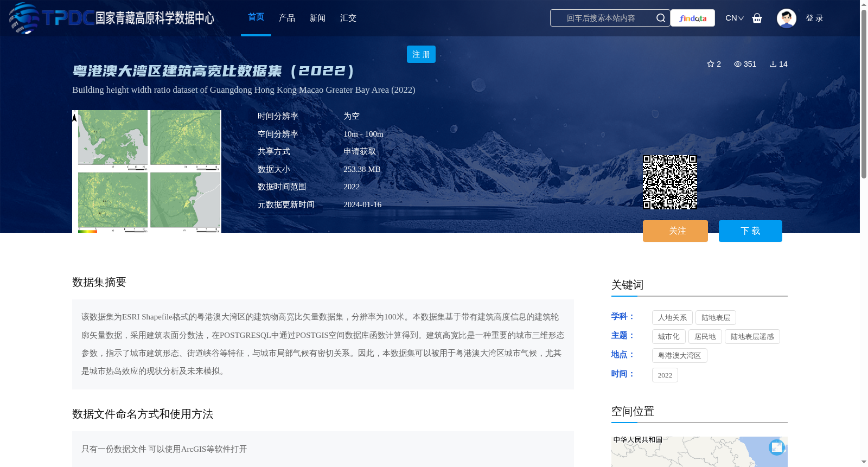This screenshot has height=467, width=868.
Task: Click the TPDC logo in header
Action: (x=112, y=18)
